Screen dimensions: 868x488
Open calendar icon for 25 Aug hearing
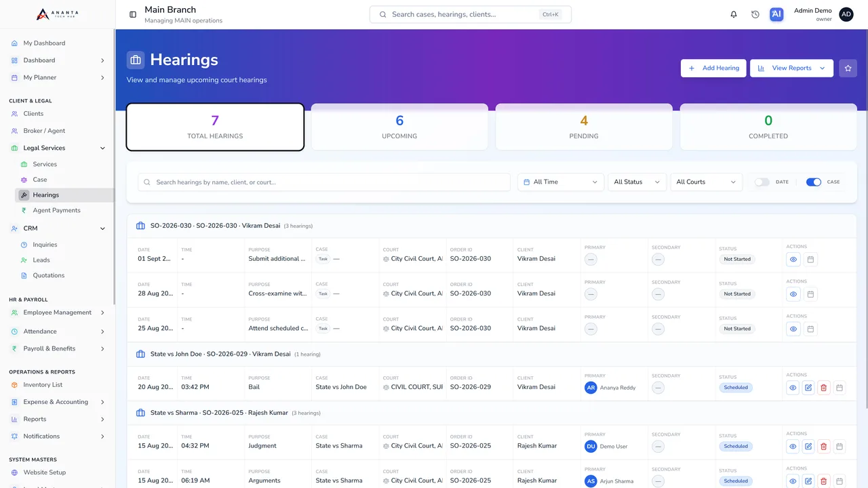810,329
